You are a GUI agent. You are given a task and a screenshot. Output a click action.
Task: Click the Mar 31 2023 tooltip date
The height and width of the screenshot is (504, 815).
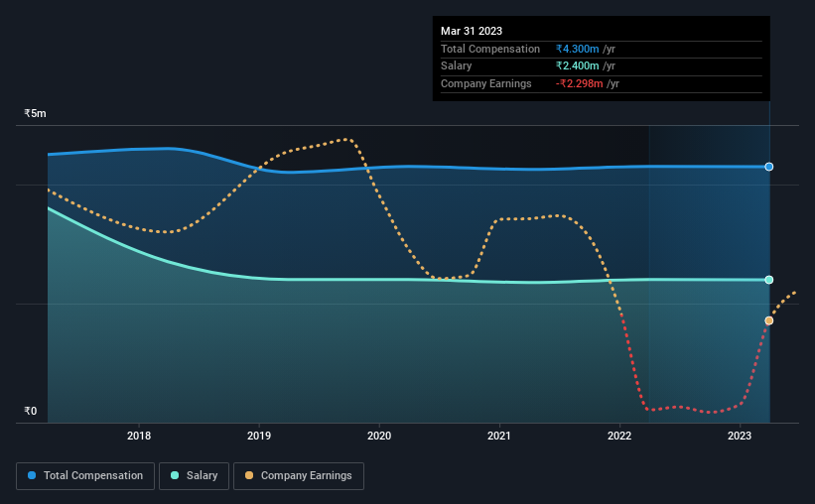point(472,31)
